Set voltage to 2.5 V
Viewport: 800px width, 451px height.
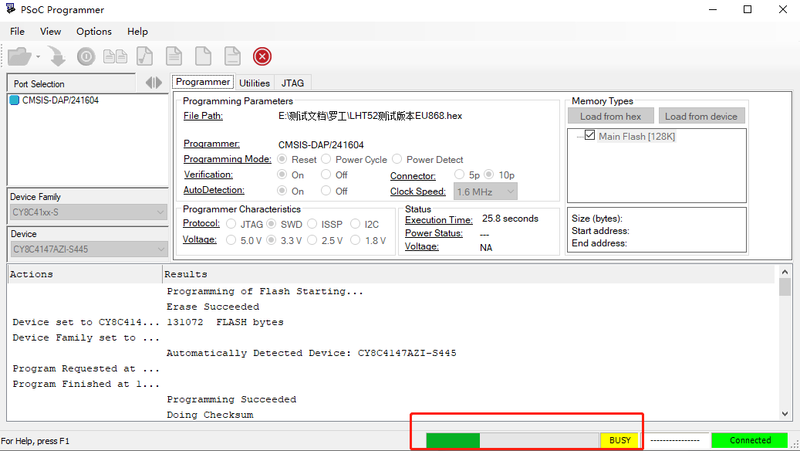[x=312, y=240]
